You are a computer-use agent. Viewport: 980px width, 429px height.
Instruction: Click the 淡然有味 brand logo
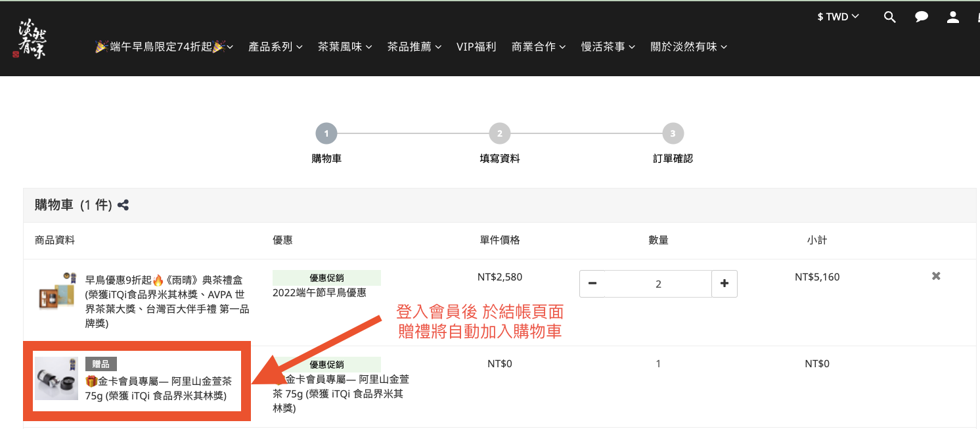click(x=32, y=38)
